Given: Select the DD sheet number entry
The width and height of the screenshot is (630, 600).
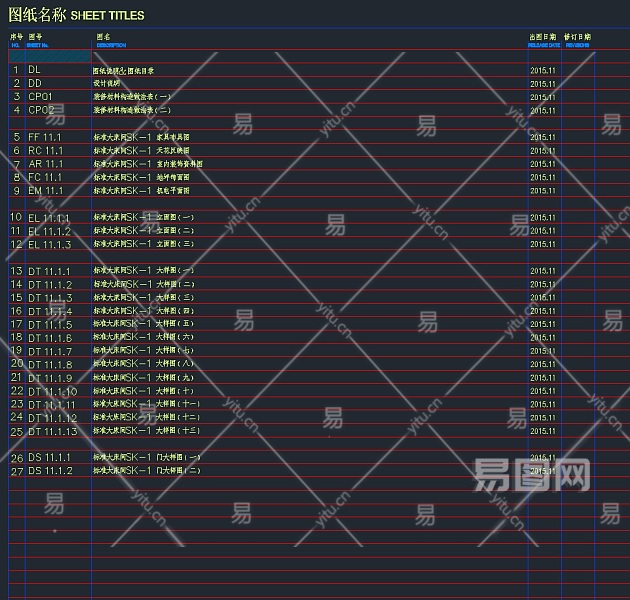Looking at the screenshot, I should click(x=35, y=83).
